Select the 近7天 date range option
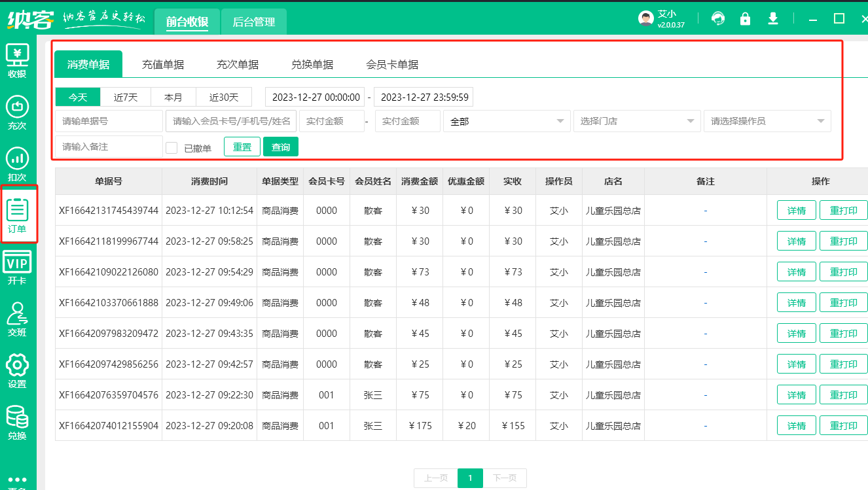The width and height of the screenshot is (868, 490). 126,97
